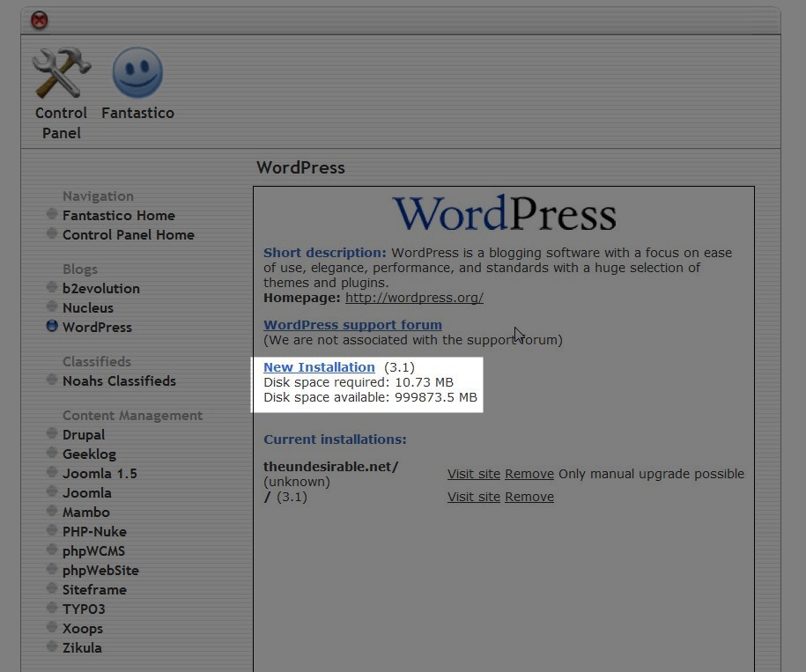Visit site for theundesirable.net installation
The width and height of the screenshot is (806, 672).
pyautogui.click(x=473, y=474)
